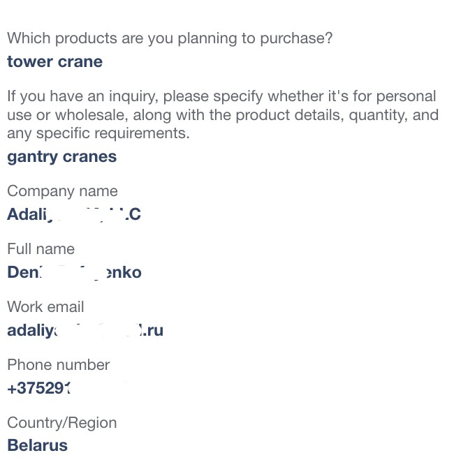The image size is (454, 476).
Task: Select the 'Belarus' country value
Action: pos(38,446)
